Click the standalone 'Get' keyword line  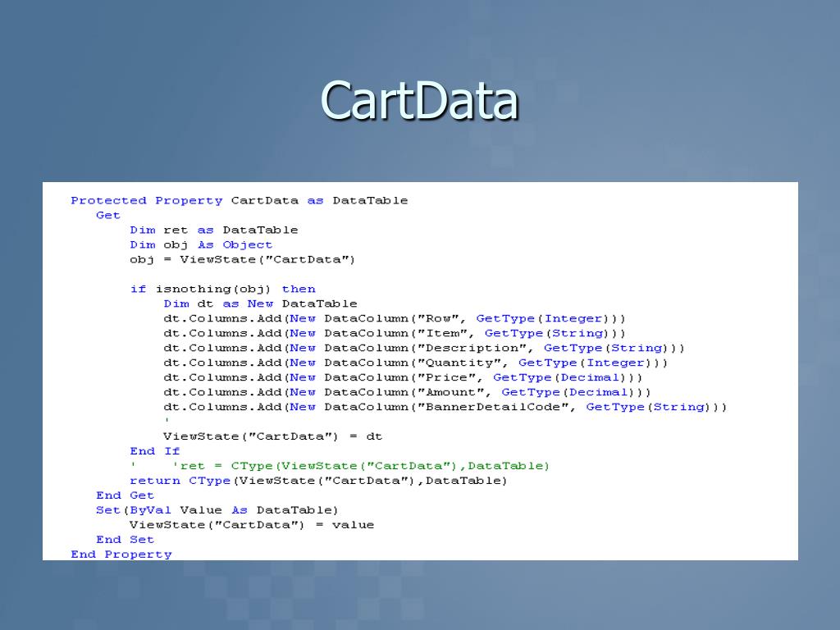108,216
